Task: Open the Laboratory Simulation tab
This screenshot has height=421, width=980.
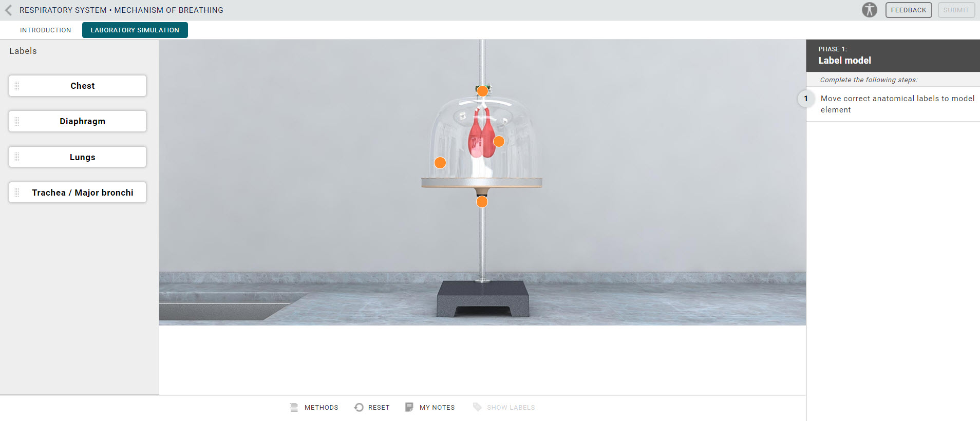Action: (x=135, y=30)
